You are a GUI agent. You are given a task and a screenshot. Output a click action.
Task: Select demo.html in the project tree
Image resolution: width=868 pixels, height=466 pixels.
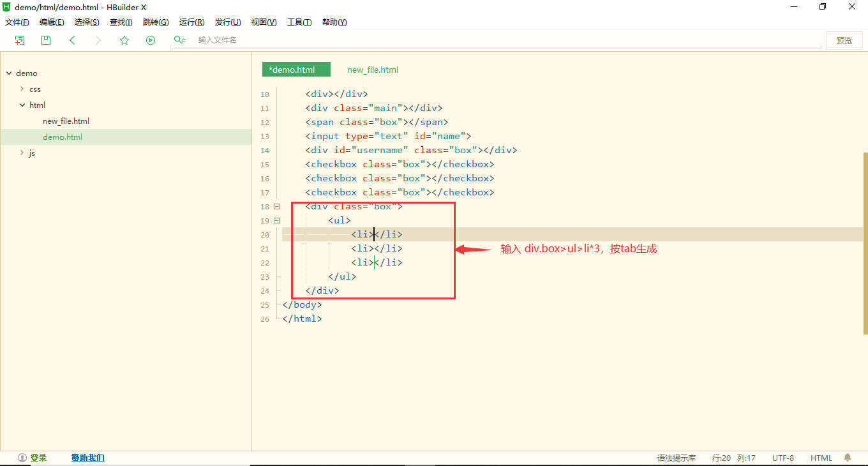(x=63, y=137)
